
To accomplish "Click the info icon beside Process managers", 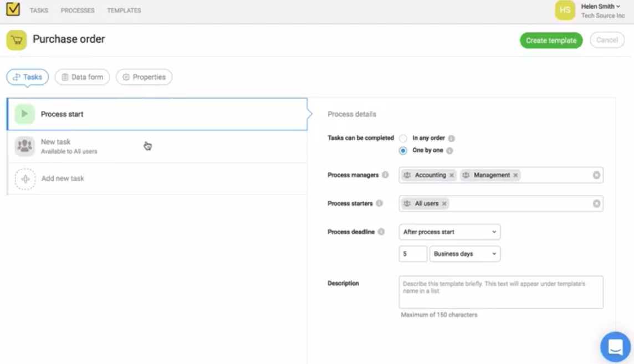I will [x=385, y=175].
